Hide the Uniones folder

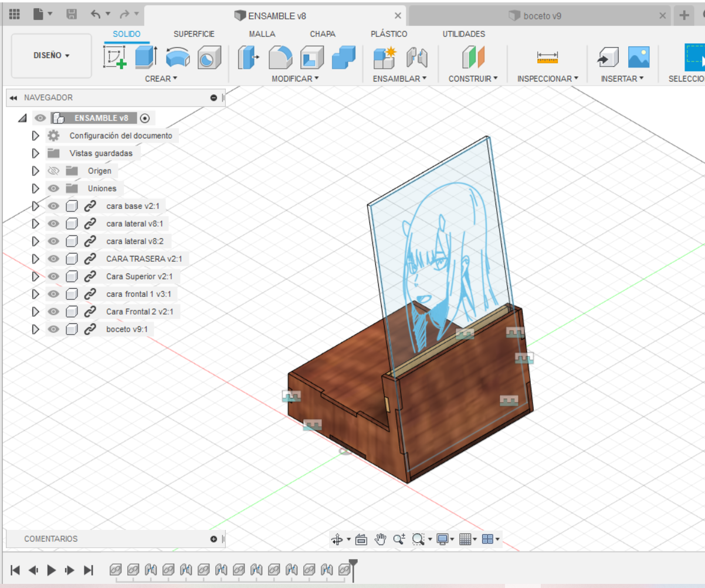[53, 188]
